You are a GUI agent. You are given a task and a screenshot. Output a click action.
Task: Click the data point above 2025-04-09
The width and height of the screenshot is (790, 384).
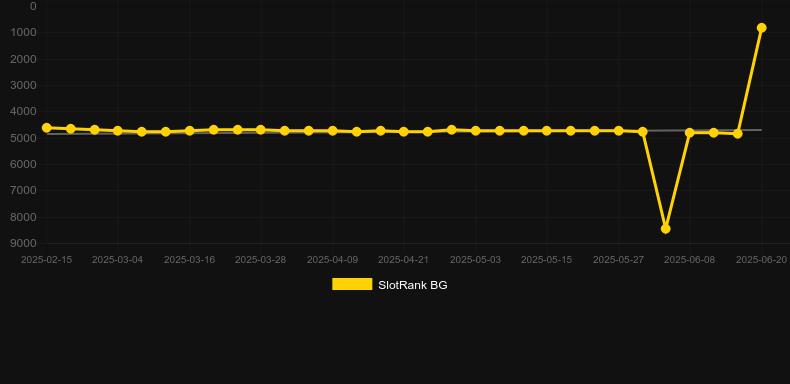[333, 131]
